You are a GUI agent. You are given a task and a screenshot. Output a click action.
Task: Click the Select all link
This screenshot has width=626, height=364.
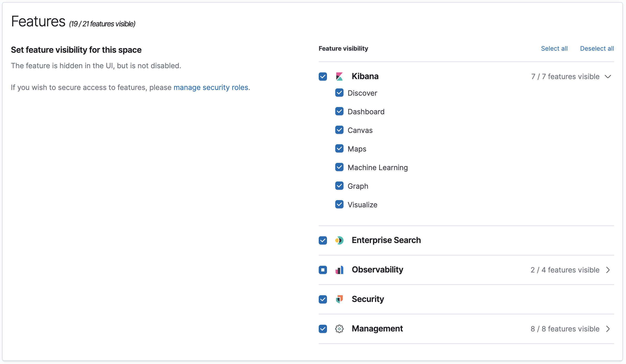tap(554, 48)
